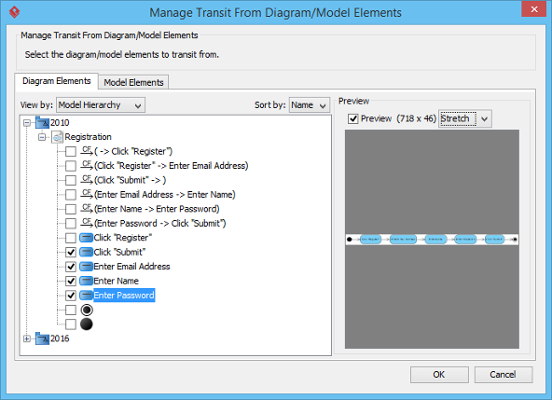The height and width of the screenshot is (400, 552).
Task: Click the Registration diagram icon
Action: click(57, 137)
